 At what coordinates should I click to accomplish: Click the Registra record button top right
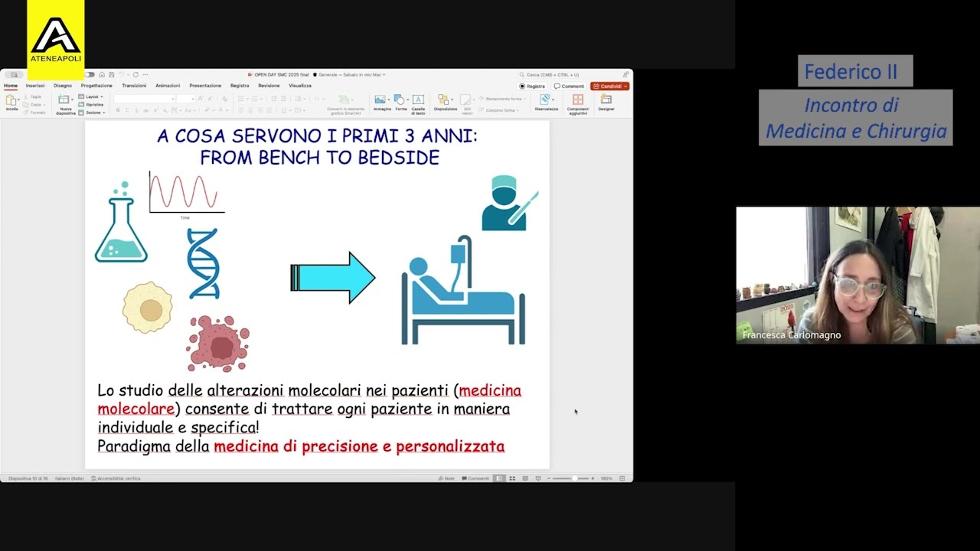(532, 86)
